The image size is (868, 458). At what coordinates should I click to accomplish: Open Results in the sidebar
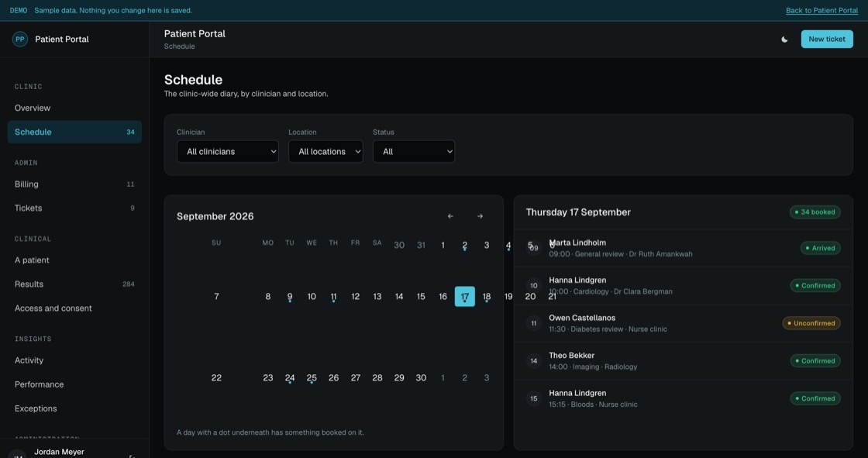(74, 284)
